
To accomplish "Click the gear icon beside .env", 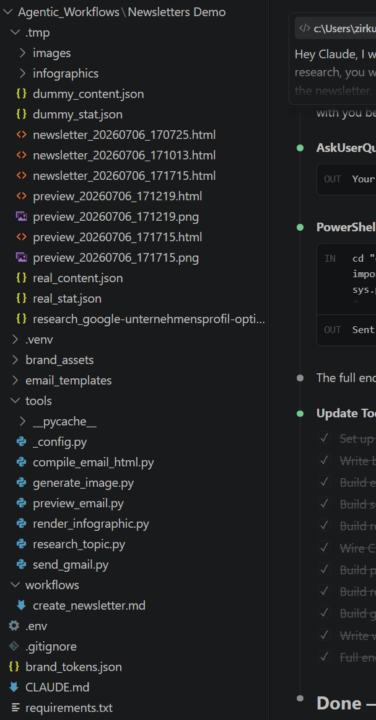I will click(x=14, y=626).
